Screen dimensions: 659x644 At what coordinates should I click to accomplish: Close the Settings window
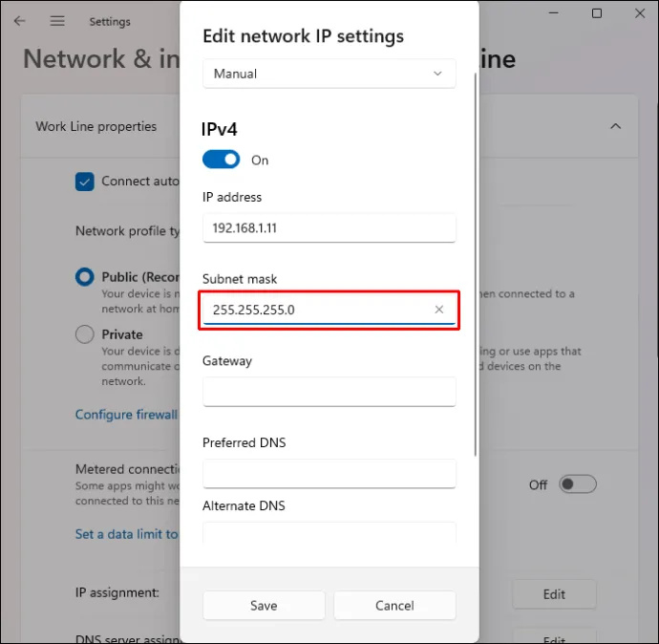pyautogui.click(x=640, y=13)
